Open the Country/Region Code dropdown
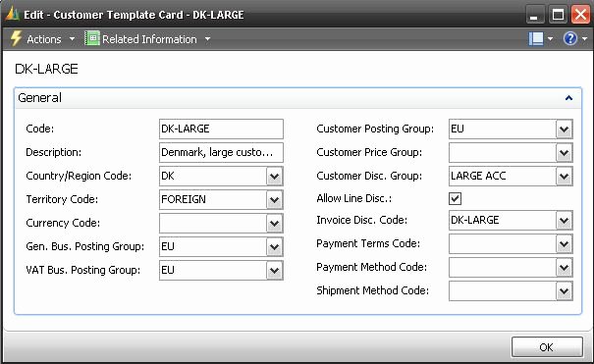The image size is (594, 364). [274, 177]
